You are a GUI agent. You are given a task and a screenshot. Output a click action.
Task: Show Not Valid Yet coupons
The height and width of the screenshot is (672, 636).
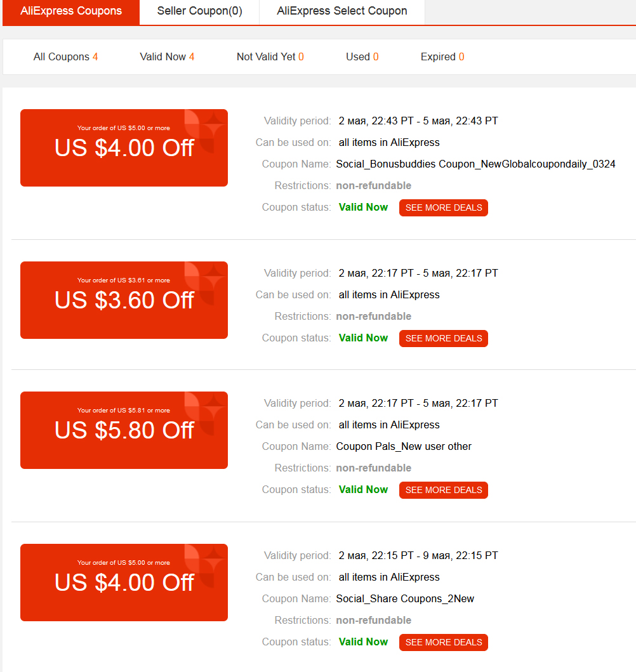(x=270, y=57)
